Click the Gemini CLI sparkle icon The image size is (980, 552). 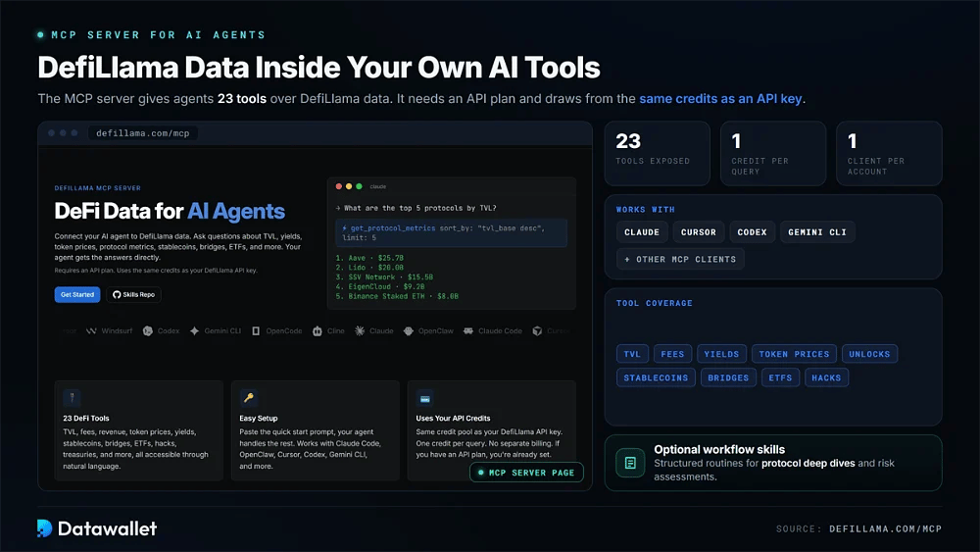(x=194, y=330)
